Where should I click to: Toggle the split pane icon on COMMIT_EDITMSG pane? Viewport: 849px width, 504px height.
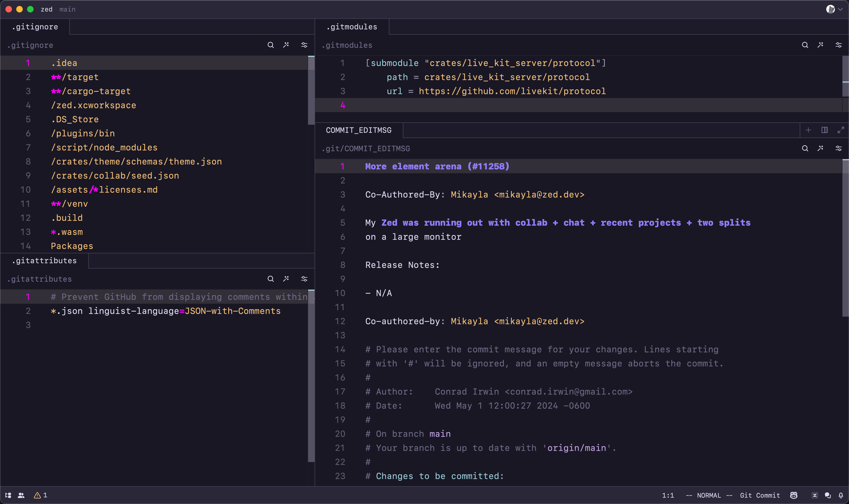pos(825,130)
